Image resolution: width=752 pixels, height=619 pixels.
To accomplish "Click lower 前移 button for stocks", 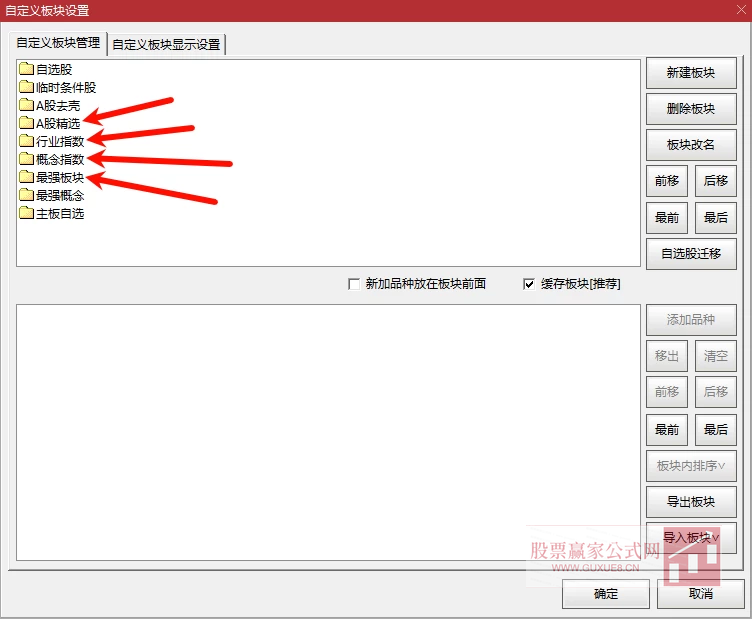I will [667, 392].
